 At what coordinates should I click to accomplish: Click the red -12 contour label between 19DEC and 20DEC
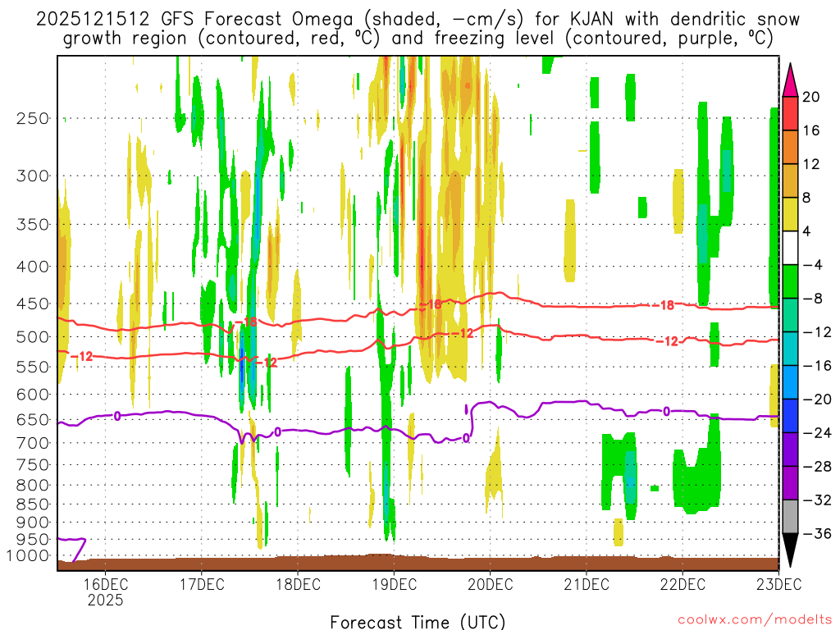click(x=463, y=333)
